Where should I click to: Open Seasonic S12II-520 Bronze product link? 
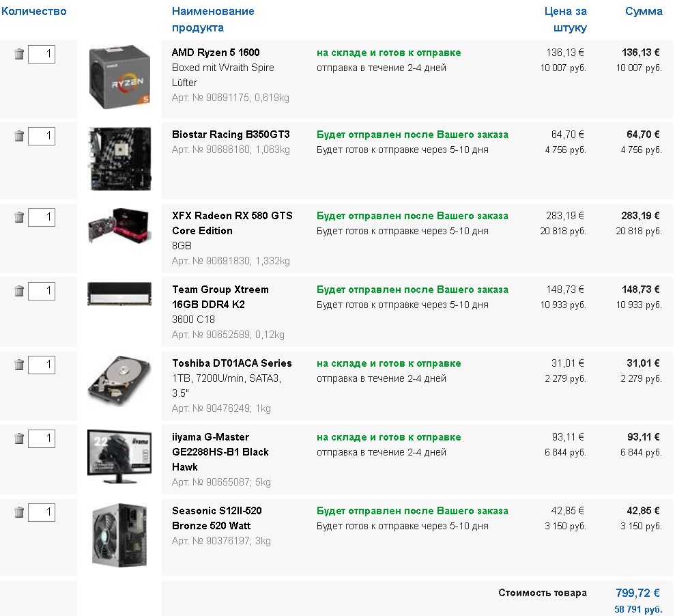(216, 518)
